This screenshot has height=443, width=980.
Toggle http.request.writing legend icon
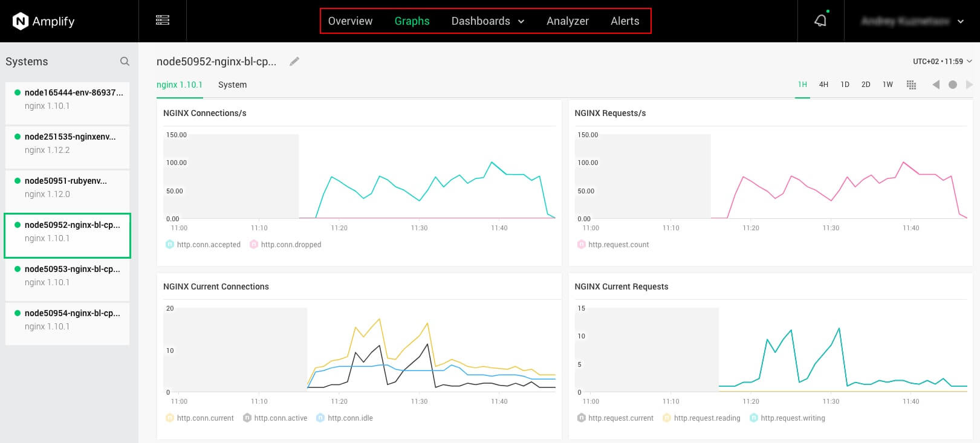[754, 418]
